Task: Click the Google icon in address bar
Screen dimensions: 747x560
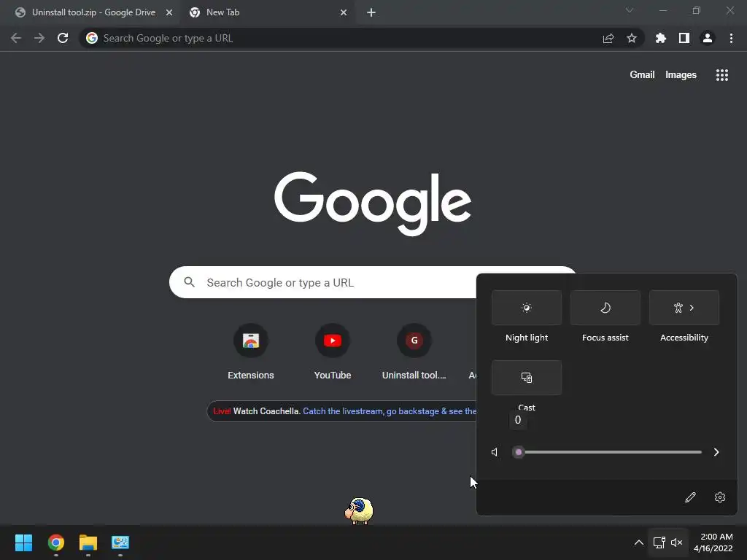Action: 92,38
